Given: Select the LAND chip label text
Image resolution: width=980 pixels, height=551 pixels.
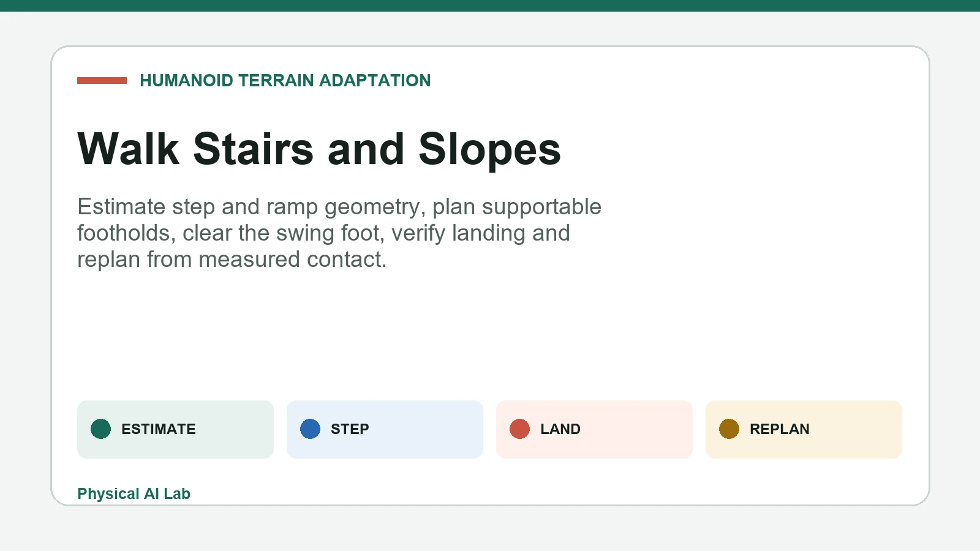Looking at the screenshot, I should click(x=560, y=429).
